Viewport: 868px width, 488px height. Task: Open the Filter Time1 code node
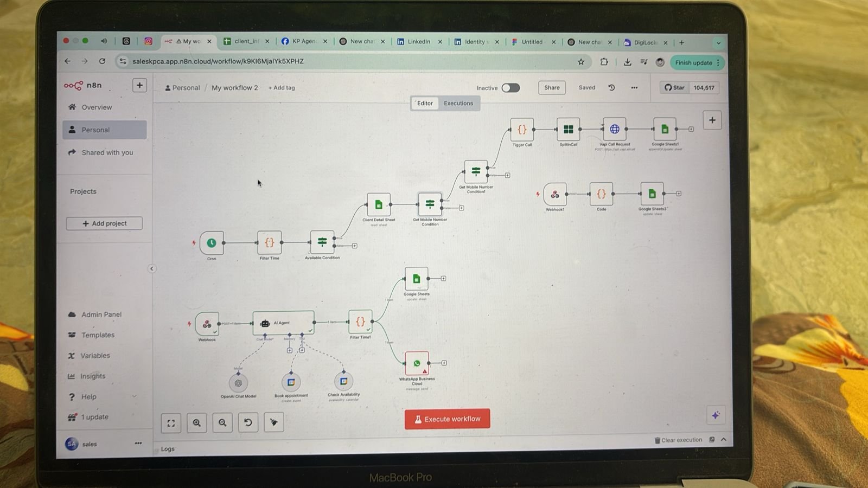(x=360, y=322)
